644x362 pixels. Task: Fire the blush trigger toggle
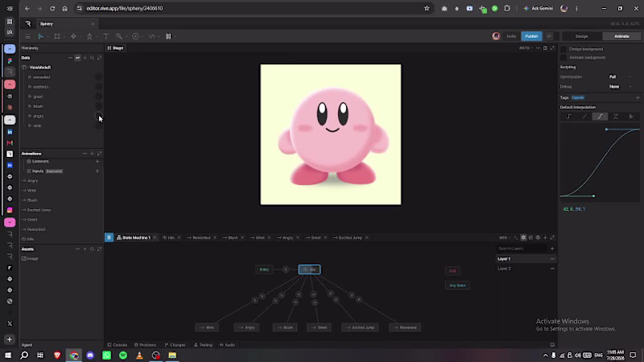tap(98, 106)
